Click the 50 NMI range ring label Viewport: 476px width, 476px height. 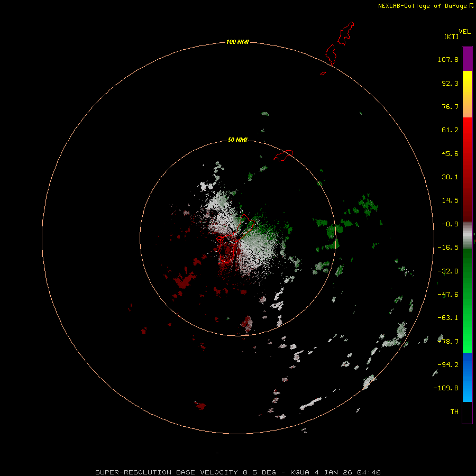237,140
